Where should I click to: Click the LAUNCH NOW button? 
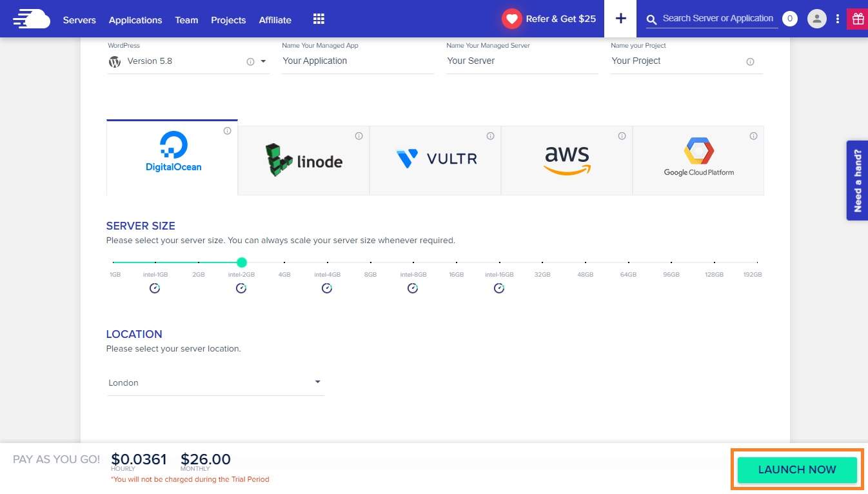[x=797, y=469]
